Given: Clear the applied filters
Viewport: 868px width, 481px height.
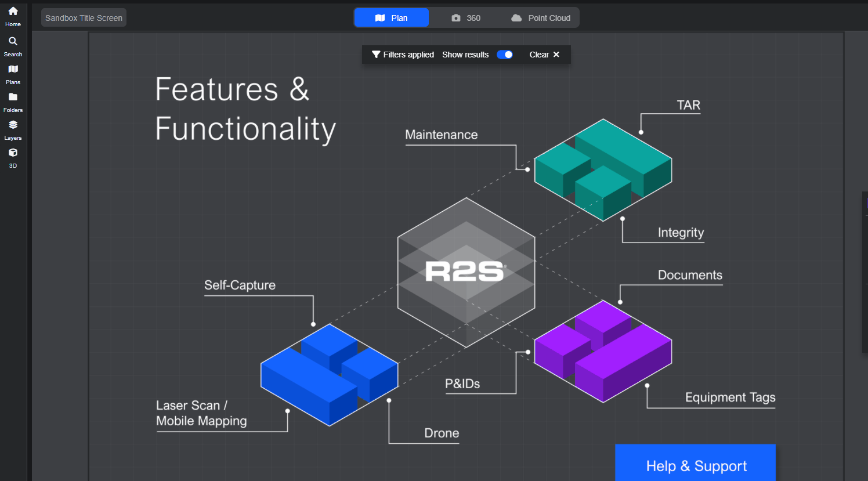Looking at the screenshot, I should click(x=544, y=55).
